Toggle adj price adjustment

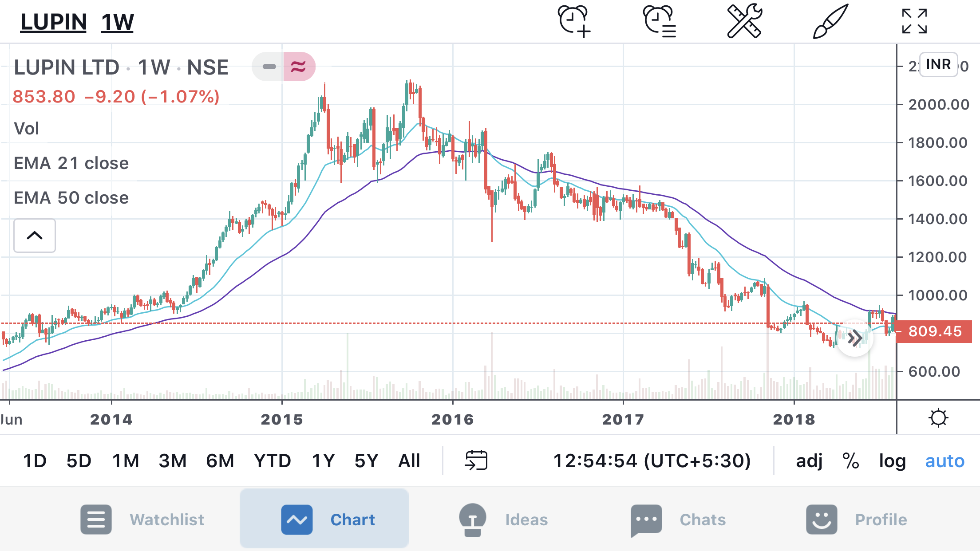[809, 460]
